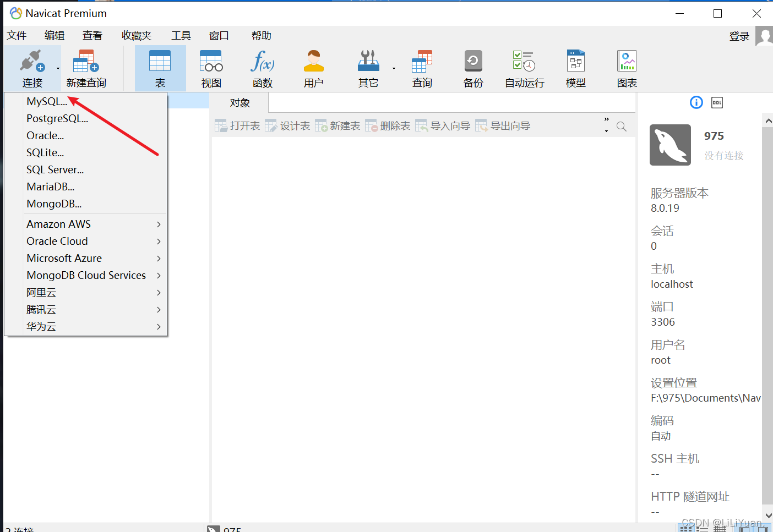Choose MongoDB... connection type
The height and width of the screenshot is (532, 773).
click(x=54, y=204)
